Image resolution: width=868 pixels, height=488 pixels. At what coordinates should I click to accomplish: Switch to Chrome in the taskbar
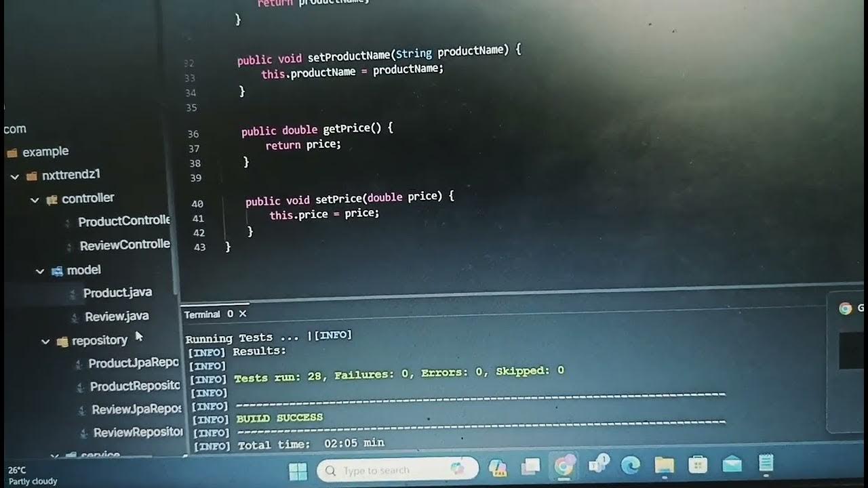click(564, 466)
